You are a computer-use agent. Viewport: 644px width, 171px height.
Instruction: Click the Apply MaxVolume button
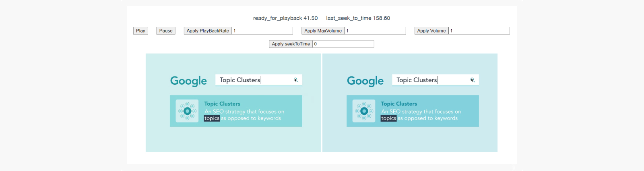pos(323,31)
